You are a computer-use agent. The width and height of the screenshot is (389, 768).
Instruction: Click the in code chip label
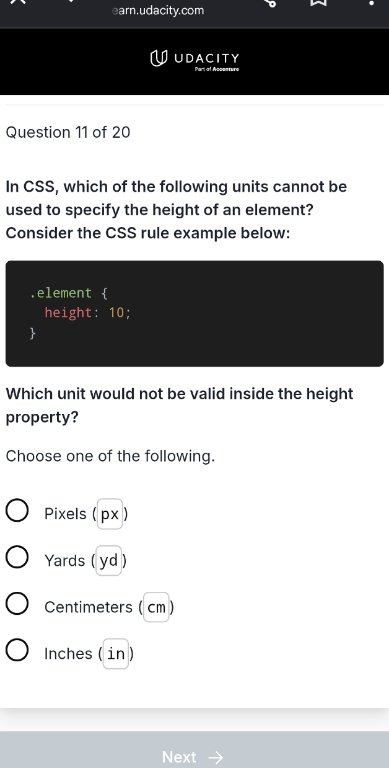coord(116,653)
